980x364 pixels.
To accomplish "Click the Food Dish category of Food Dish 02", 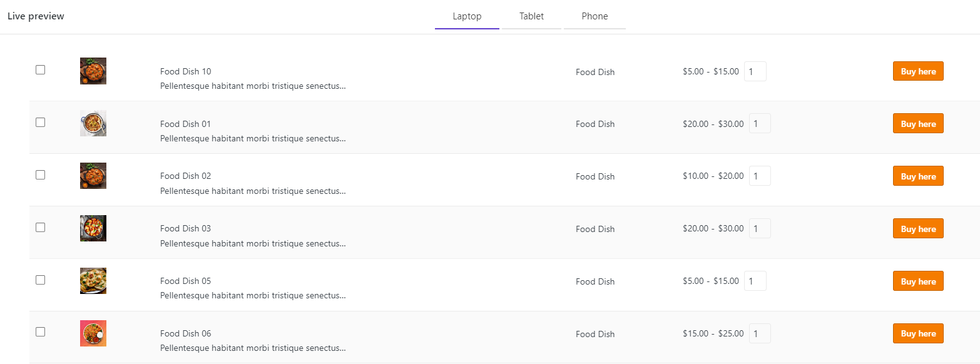I will tap(595, 176).
